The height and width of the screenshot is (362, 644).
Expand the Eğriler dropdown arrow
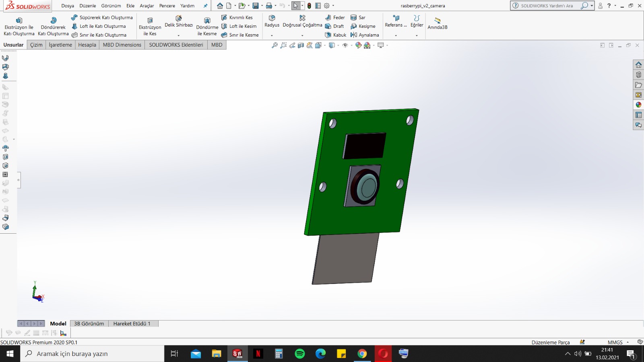tap(417, 35)
